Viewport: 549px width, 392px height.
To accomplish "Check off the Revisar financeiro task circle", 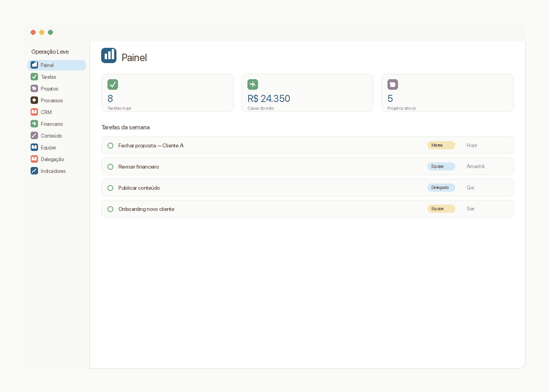I will click(111, 167).
